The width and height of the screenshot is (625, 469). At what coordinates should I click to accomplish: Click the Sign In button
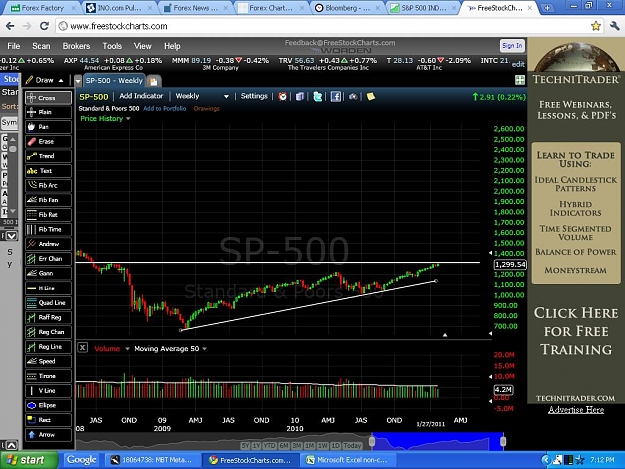[512, 46]
